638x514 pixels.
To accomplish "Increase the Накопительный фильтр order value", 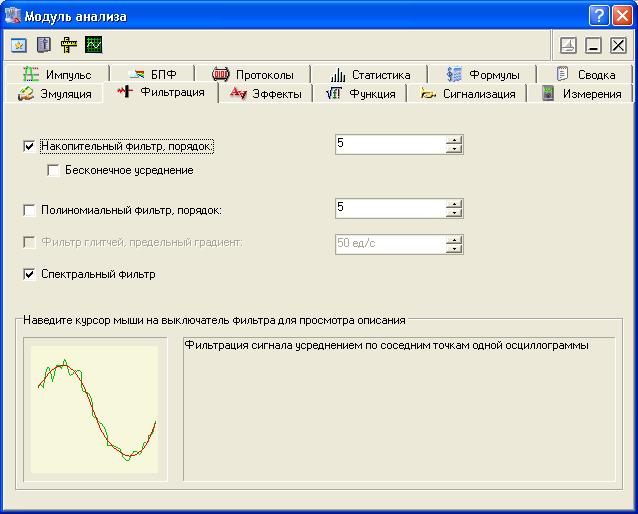I will tap(454, 140).
